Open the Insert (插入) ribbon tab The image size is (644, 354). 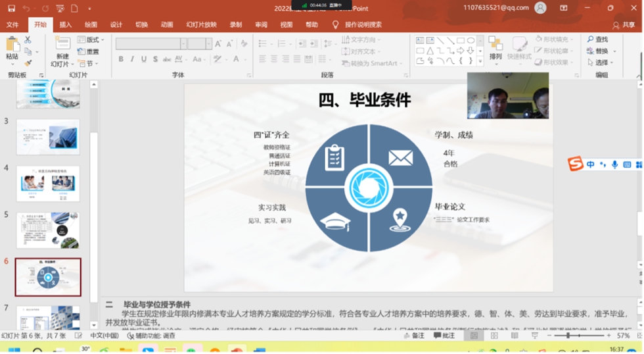pos(66,24)
